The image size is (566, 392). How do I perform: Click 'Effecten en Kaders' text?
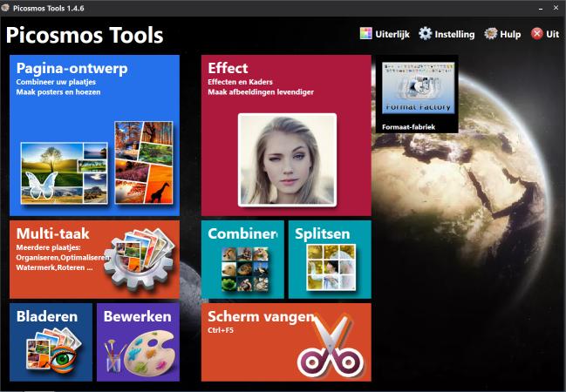(240, 82)
